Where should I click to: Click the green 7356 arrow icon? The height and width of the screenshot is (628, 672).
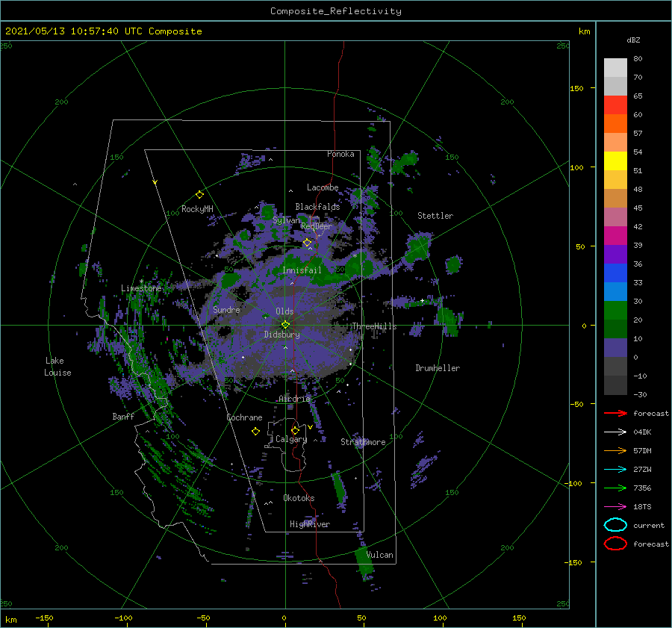tap(615, 488)
